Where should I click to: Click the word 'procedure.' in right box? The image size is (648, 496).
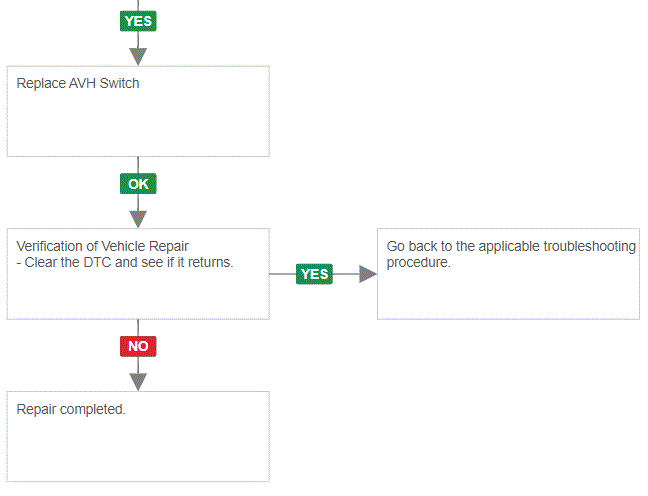coord(418,262)
